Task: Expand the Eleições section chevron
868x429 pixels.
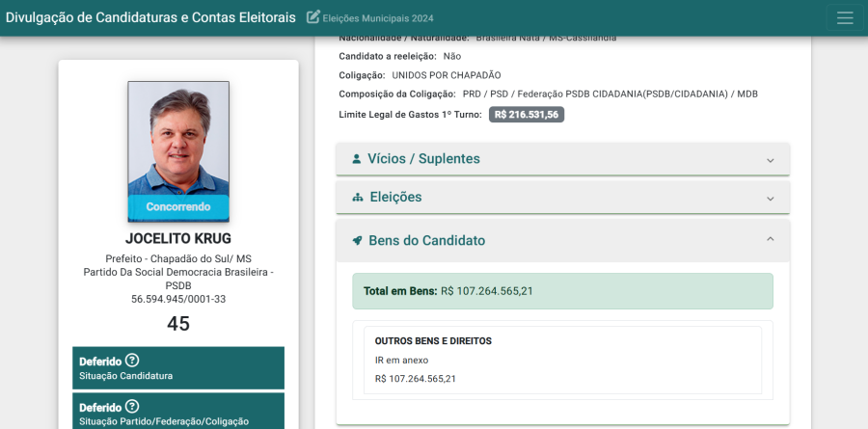Action: (x=770, y=199)
